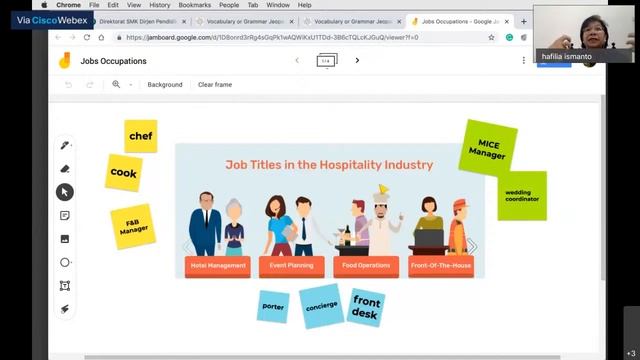
Task: Open the People menu
Action: click(229, 5)
